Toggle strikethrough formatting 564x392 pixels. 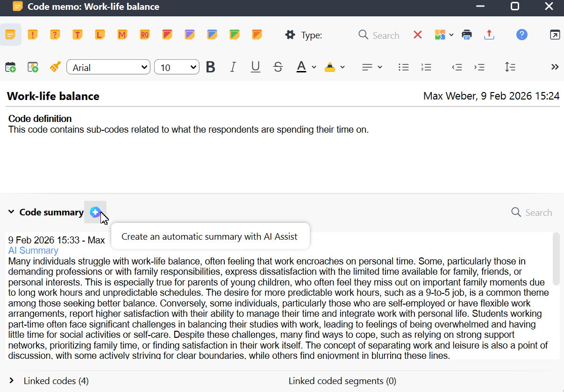[278, 67]
